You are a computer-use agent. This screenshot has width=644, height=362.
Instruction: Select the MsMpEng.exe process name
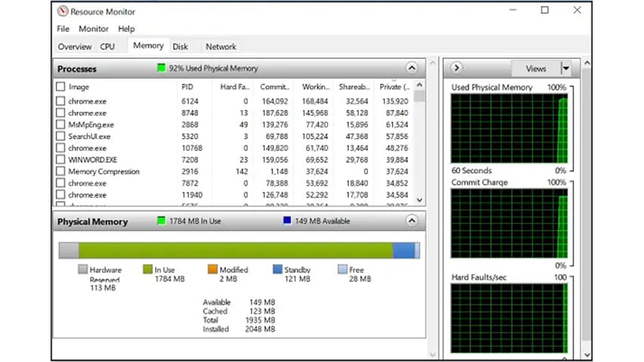pyautogui.click(x=91, y=124)
